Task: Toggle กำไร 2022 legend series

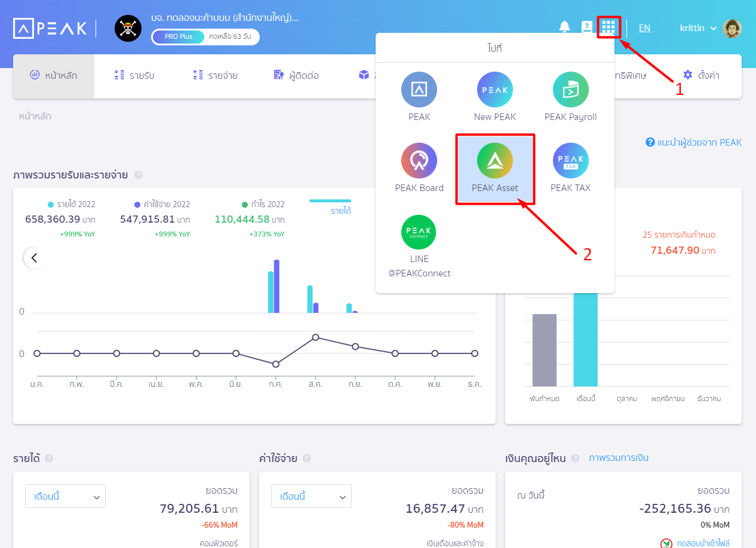Action: (263, 204)
